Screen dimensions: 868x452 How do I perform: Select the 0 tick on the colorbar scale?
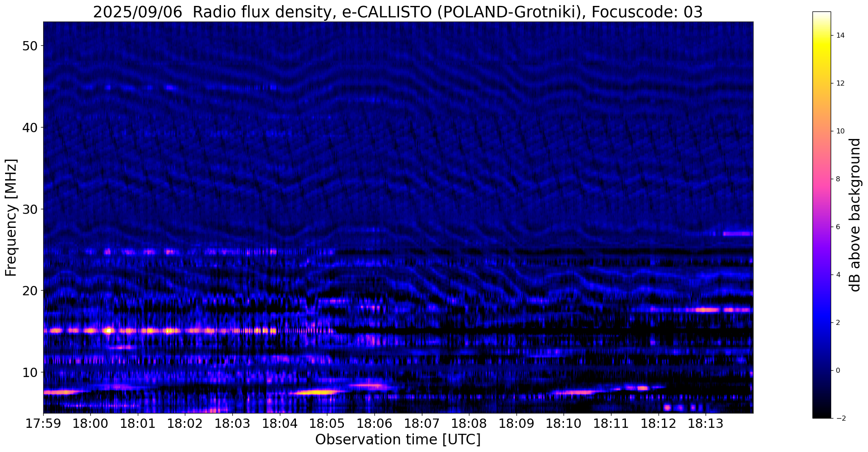pos(837,371)
